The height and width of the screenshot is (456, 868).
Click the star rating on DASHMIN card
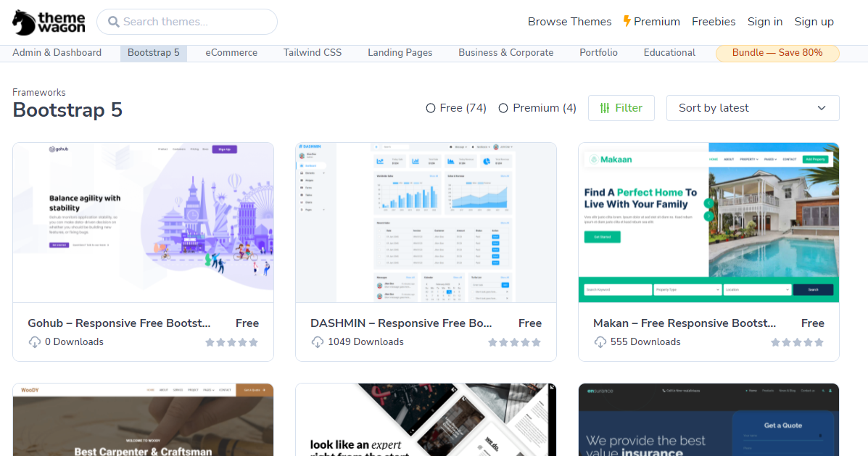[x=514, y=342]
